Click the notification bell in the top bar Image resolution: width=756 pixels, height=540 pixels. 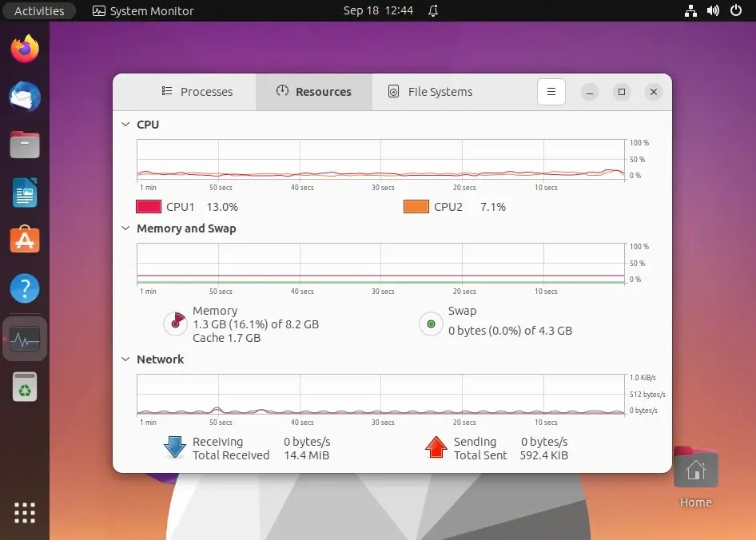(432, 10)
